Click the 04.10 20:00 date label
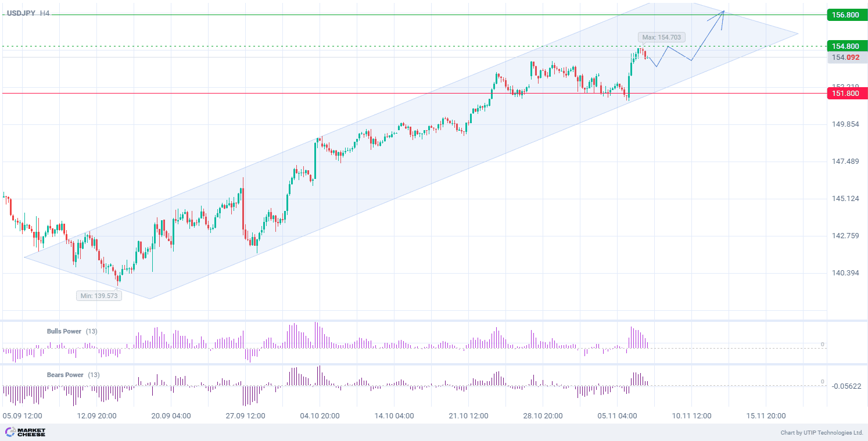The height and width of the screenshot is (441, 868). [320, 416]
